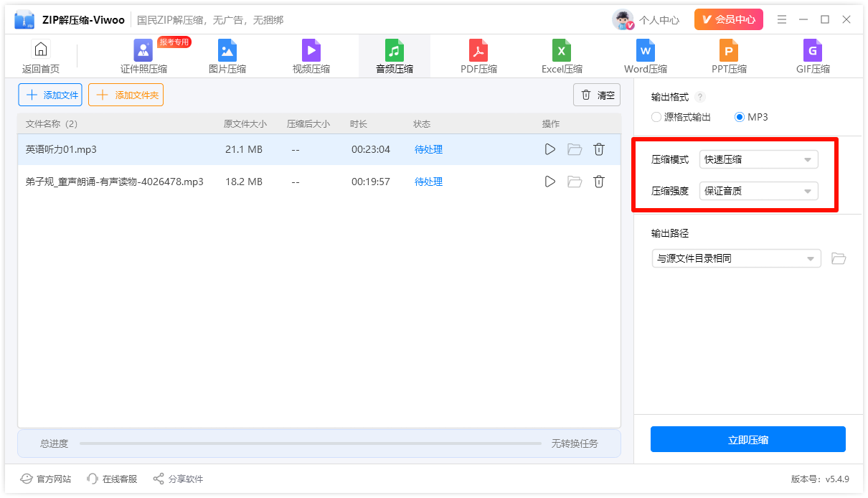Select MP3 output format radio
The width and height of the screenshot is (868, 498).
[751, 116]
